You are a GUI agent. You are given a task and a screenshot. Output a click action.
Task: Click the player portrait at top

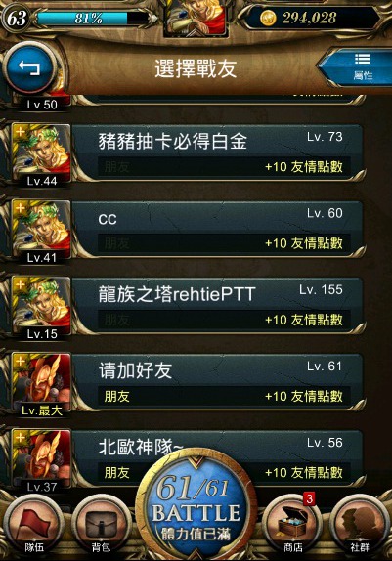[196, 18]
